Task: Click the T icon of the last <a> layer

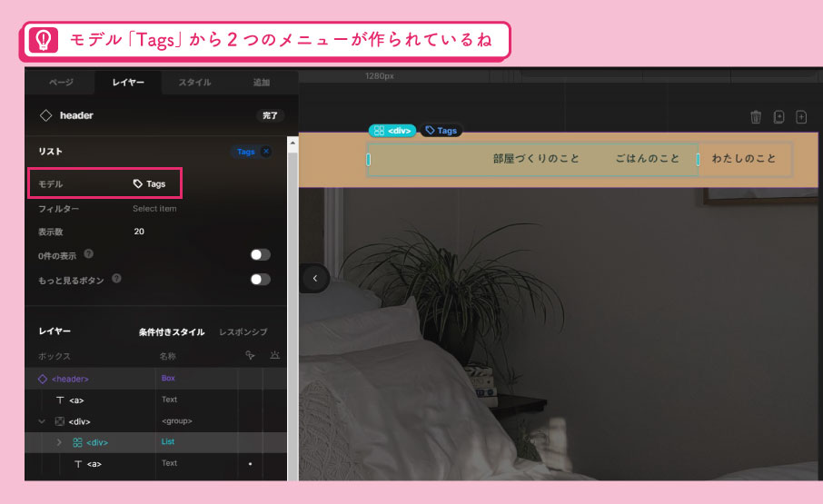Action: pyautogui.click(x=78, y=464)
